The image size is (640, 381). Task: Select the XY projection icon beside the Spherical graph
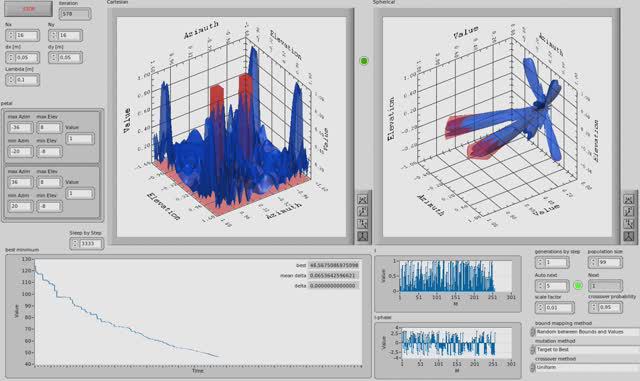(629, 200)
